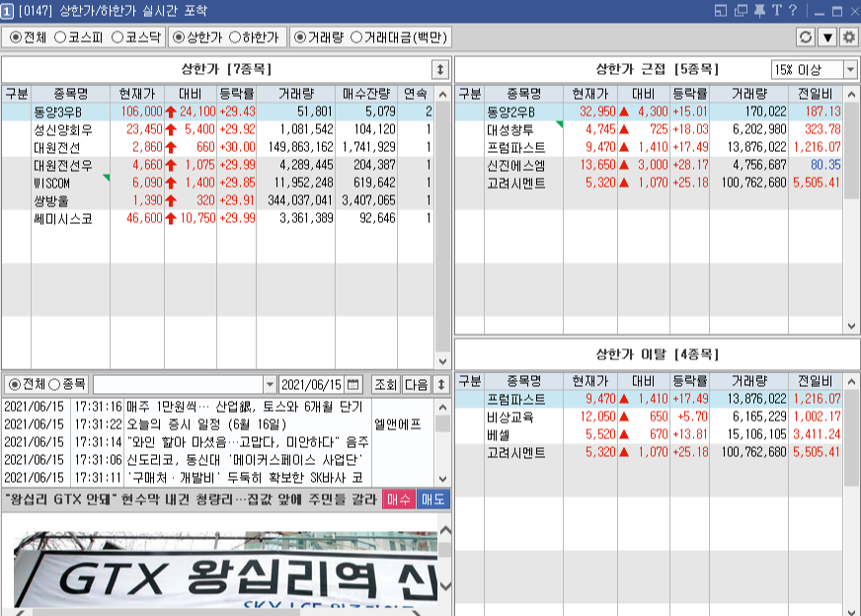Select the WISCOM row

click(217, 183)
